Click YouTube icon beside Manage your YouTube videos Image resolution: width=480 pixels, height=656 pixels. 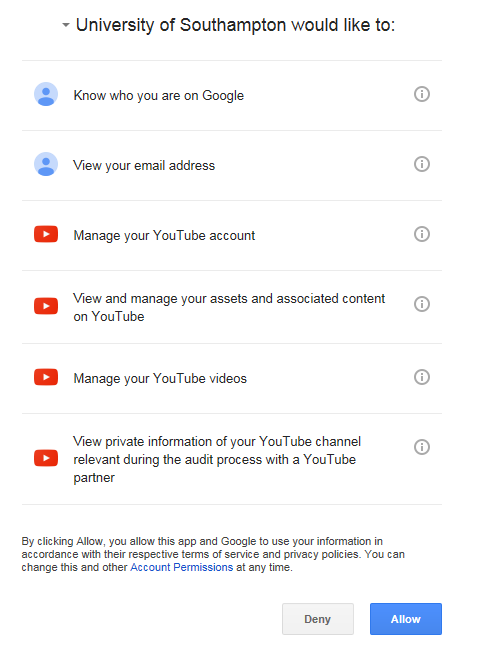tap(46, 377)
